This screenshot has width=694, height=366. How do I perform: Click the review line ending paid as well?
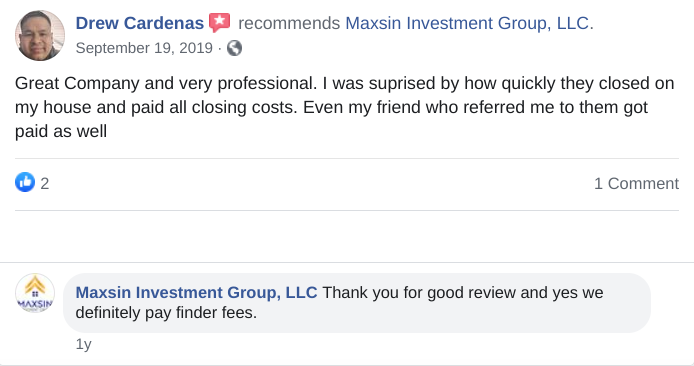(61, 131)
